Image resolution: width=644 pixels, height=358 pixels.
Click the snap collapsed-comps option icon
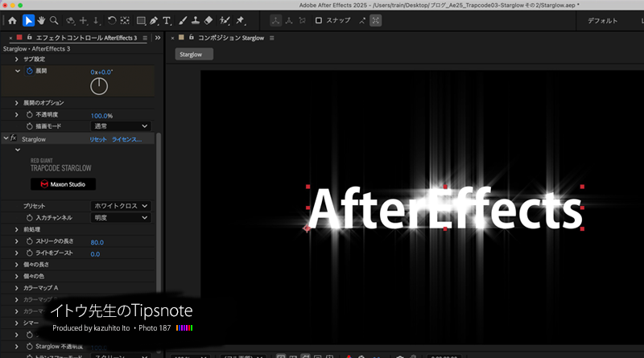click(375, 21)
